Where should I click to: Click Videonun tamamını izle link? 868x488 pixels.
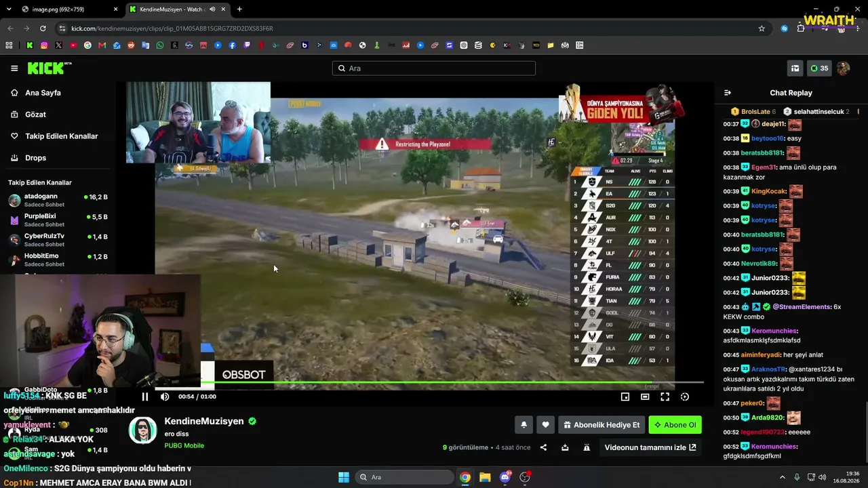coord(650,447)
